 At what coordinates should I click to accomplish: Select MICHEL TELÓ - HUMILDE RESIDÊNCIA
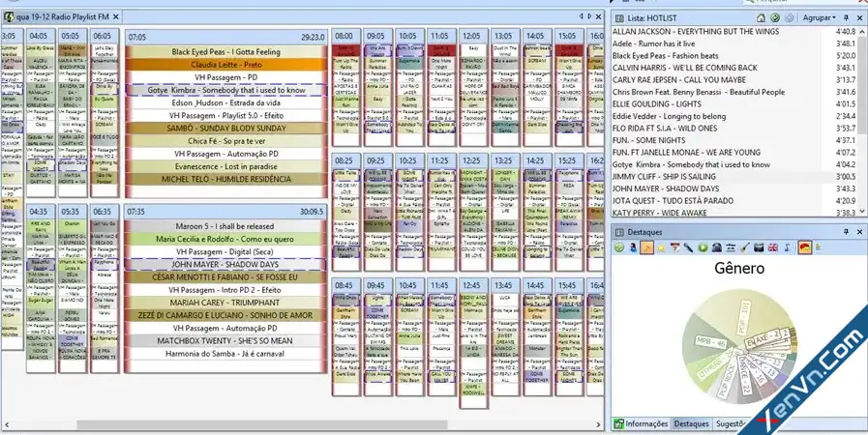click(225, 179)
